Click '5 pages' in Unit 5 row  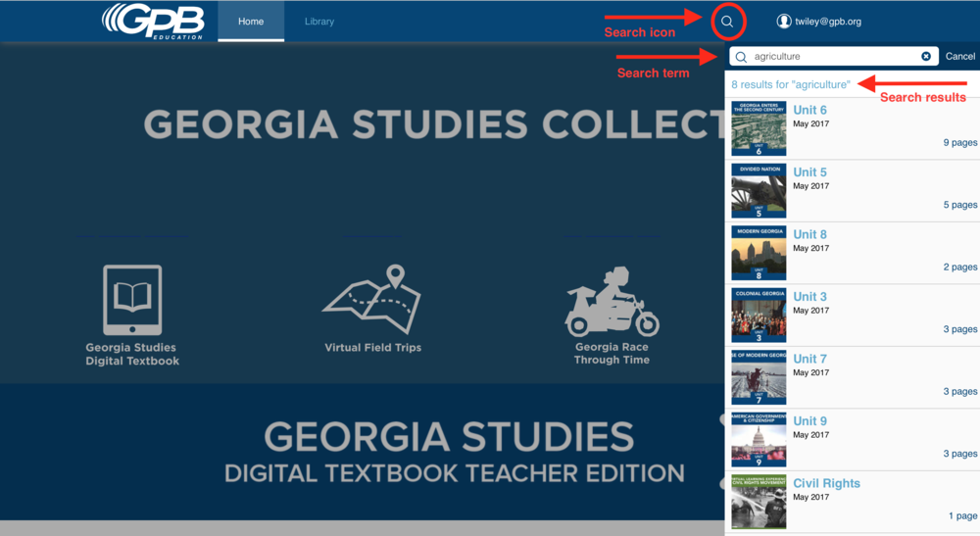960,205
